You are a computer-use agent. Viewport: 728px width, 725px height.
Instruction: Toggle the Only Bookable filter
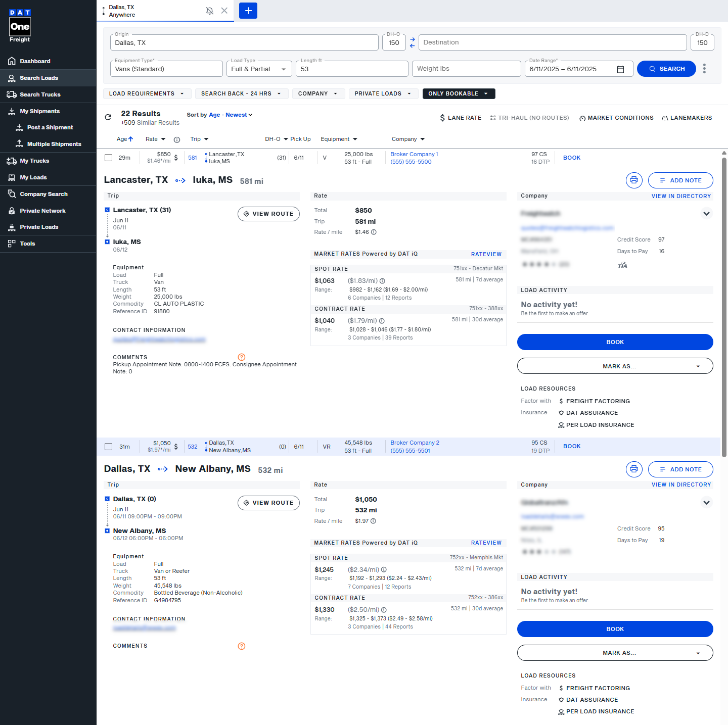tap(459, 93)
